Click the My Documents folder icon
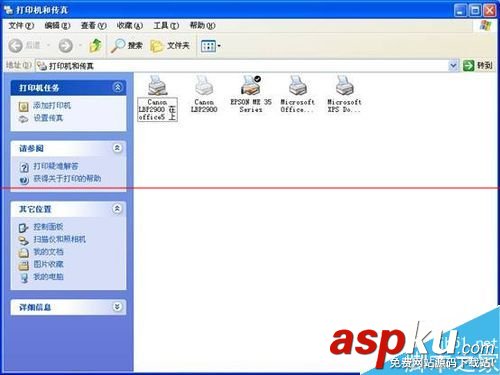Screen dimensions: 500x375 click(23, 253)
